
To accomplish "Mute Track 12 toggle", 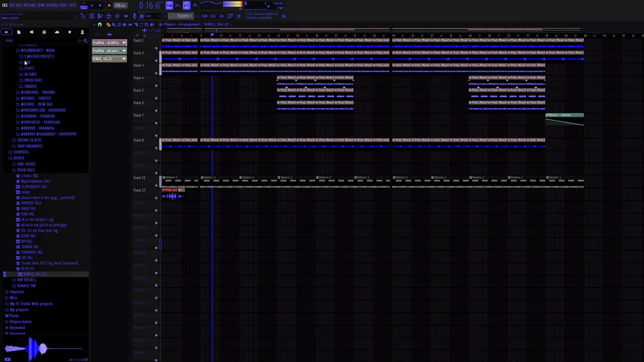I will (156, 185).
